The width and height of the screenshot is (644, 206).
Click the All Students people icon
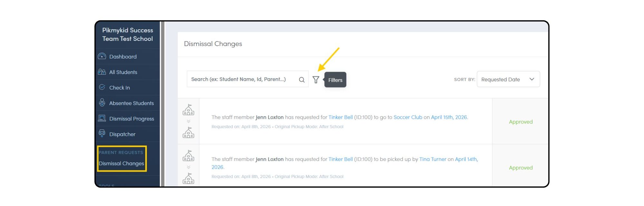click(x=102, y=72)
